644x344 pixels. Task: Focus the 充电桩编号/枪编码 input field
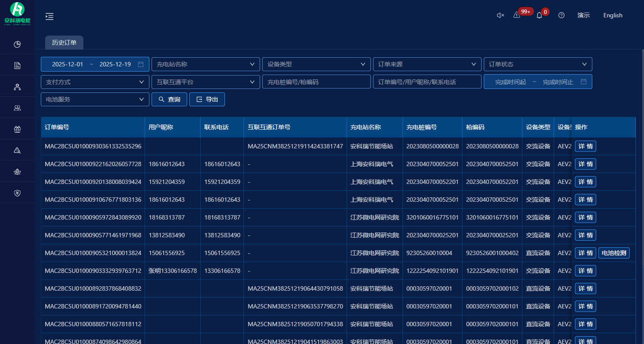(x=316, y=82)
